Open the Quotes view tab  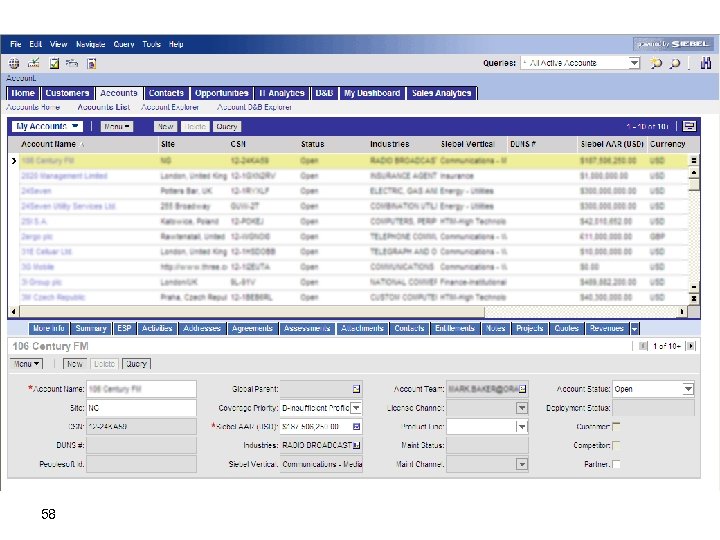tap(566, 329)
